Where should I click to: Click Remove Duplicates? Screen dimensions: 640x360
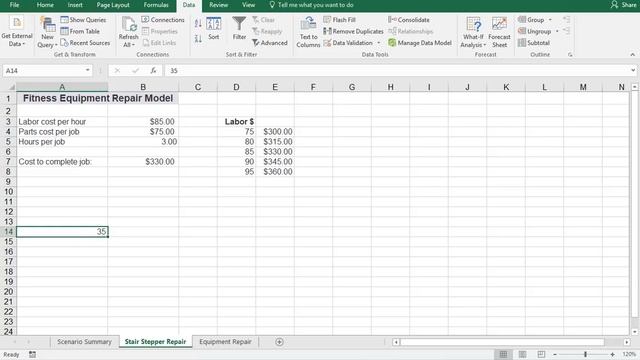[353, 31]
